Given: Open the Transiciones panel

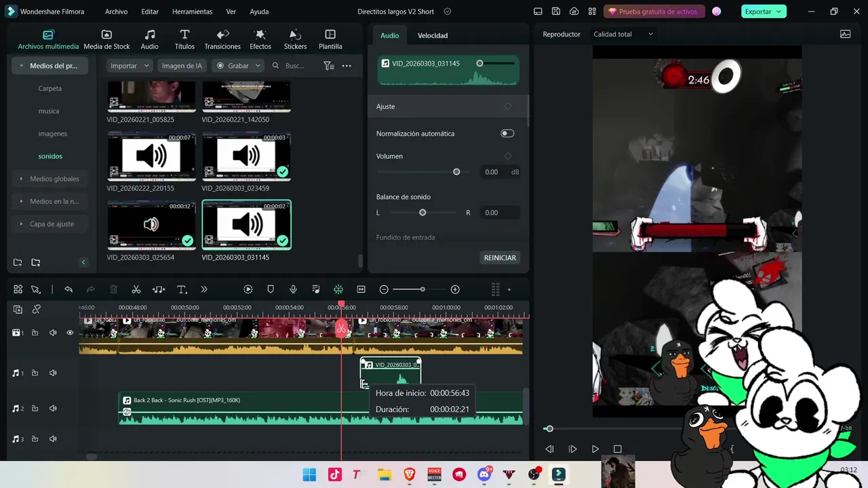Looking at the screenshot, I should pyautogui.click(x=222, y=40).
